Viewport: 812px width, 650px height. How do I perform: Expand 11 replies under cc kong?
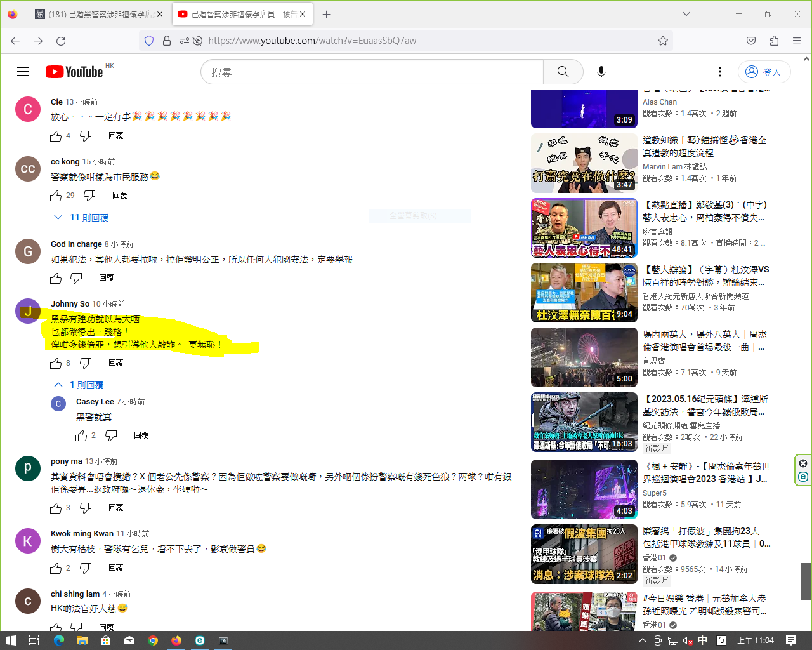coord(81,218)
